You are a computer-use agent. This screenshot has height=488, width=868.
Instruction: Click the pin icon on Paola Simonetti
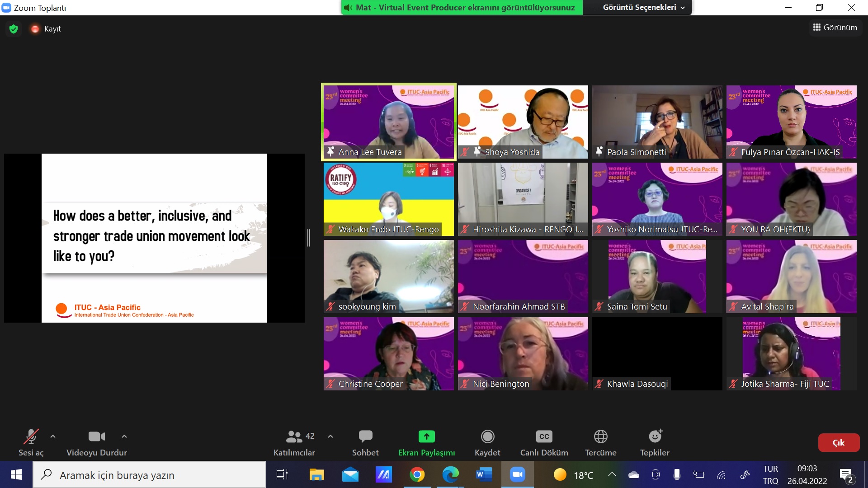tap(599, 152)
